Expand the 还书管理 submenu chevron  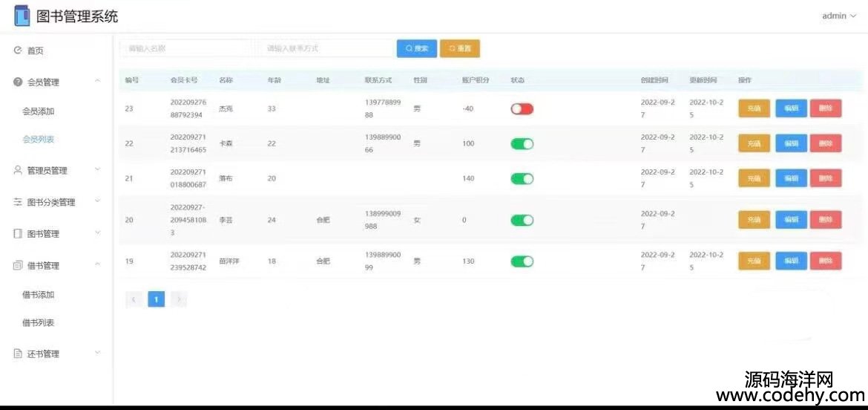pos(97,353)
